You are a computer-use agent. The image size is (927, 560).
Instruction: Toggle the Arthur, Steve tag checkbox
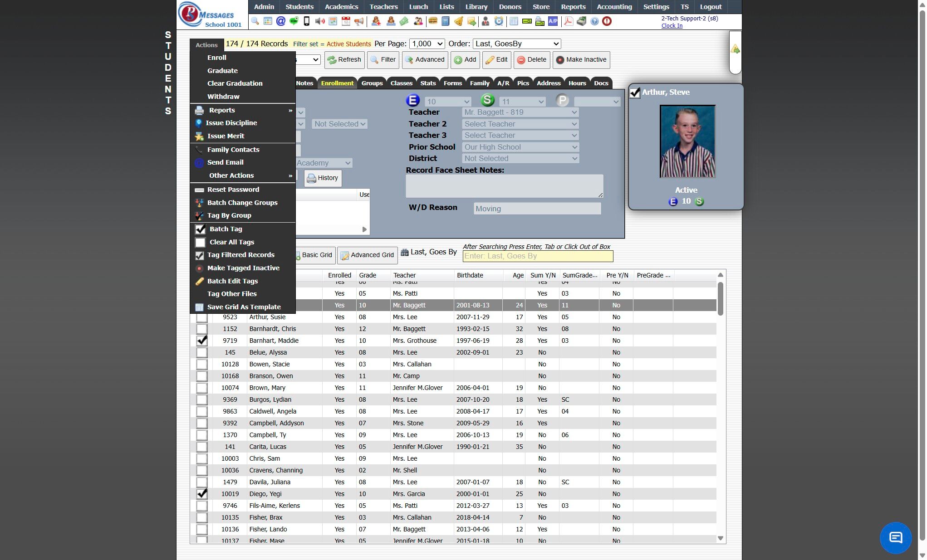coord(635,93)
